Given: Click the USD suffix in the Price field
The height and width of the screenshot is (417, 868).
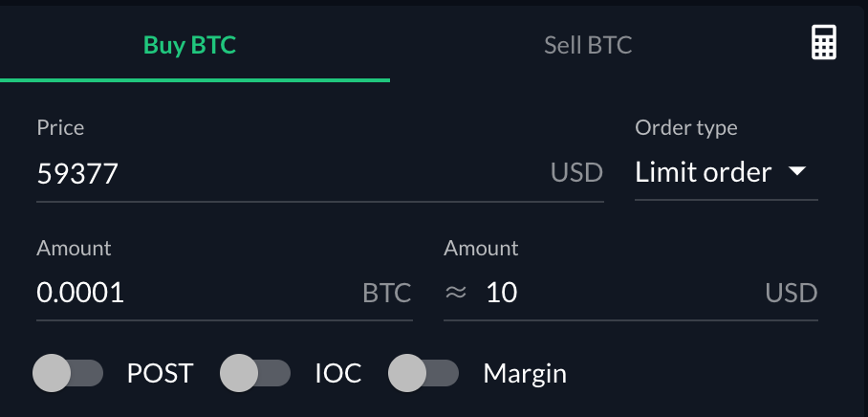Looking at the screenshot, I should click(576, 173).
